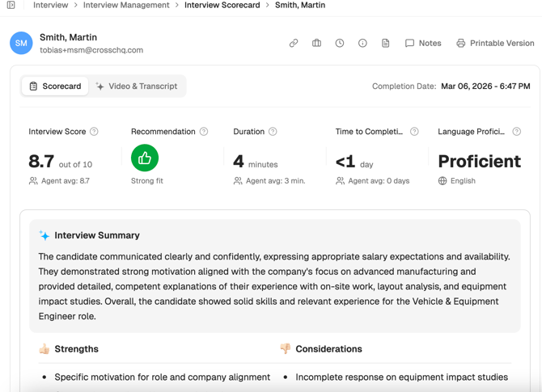Viewport: 542px width, 392px height.
Task: Click the Interview Score help icon
Action: [x=95, y=132]
